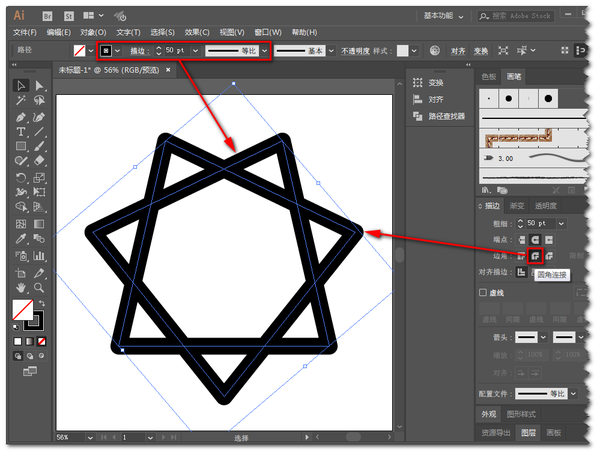
Task: Open 描边 weight dropdown in control bar
Action: 196,50
